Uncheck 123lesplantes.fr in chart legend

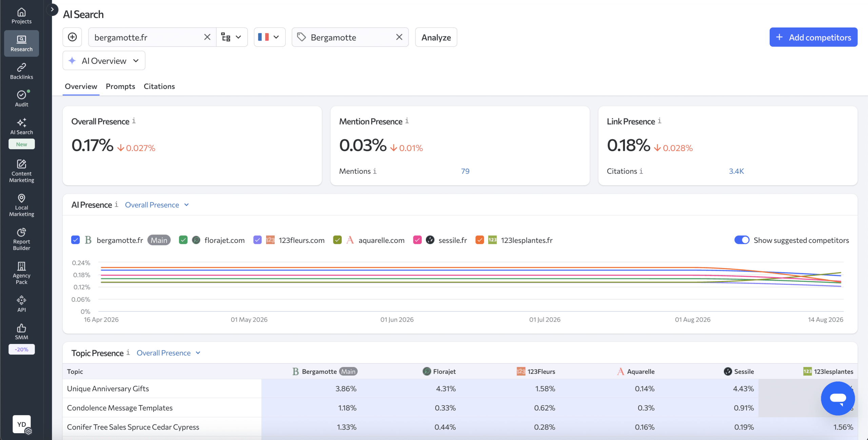coord(479,240)
